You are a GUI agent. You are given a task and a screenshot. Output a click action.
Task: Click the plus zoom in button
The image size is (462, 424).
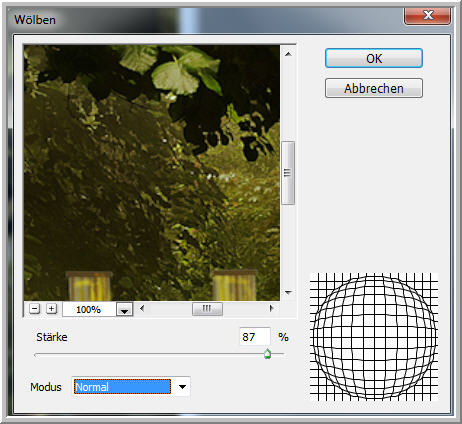point(51,309)
